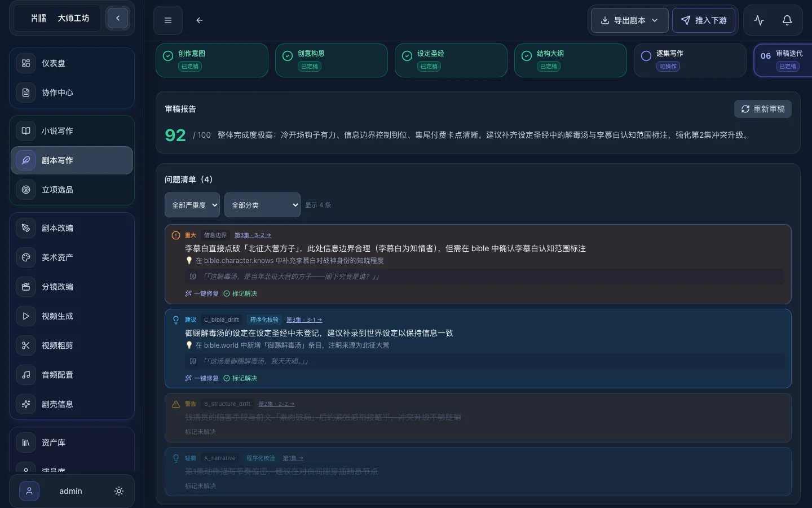Click the 小说写作 book icon
This screenshot has width=812, height=508.
[26, 131]
